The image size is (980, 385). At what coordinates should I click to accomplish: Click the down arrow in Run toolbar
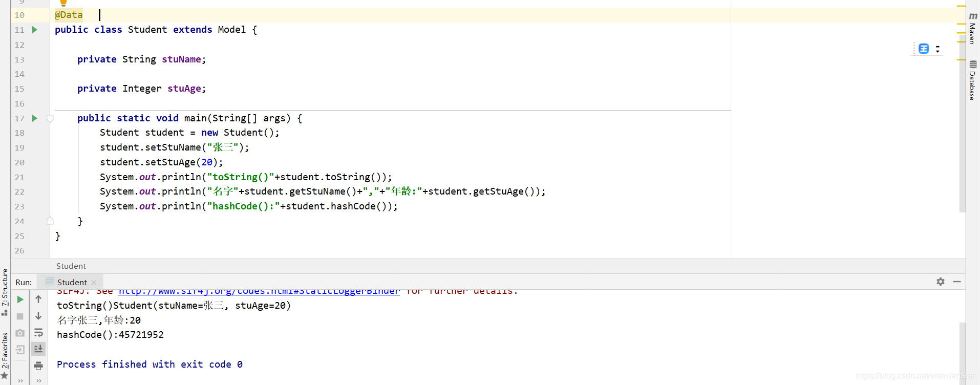(38, 316)
